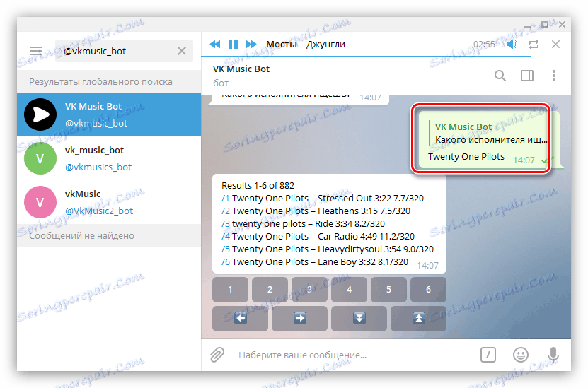The width and height of the screenshot is (588, 388).
Task: Click the Twenty One Pilots sent message
Action: coord(466,157)
